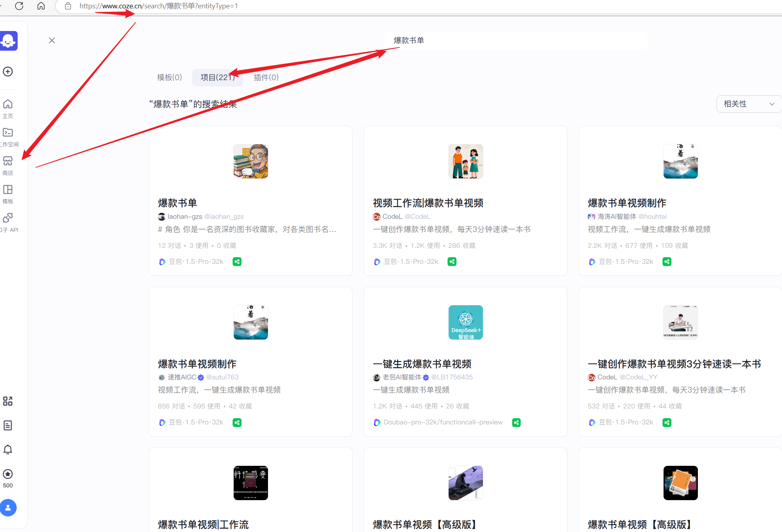Viewport: 782px width, 532px height.
Task: Open the user avatar profile icon
Action: pos(8,508)
